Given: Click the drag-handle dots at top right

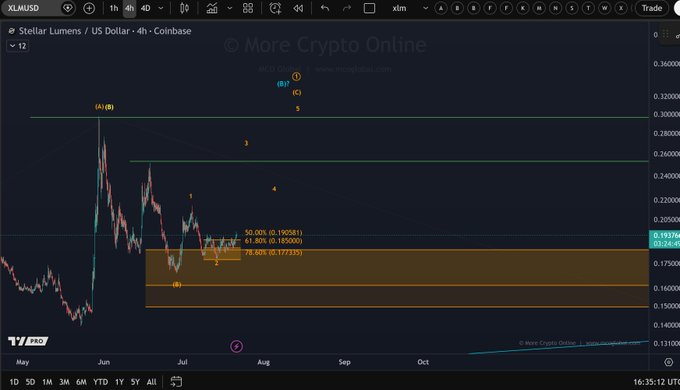Looking at the screenshot, I should 665,34.
